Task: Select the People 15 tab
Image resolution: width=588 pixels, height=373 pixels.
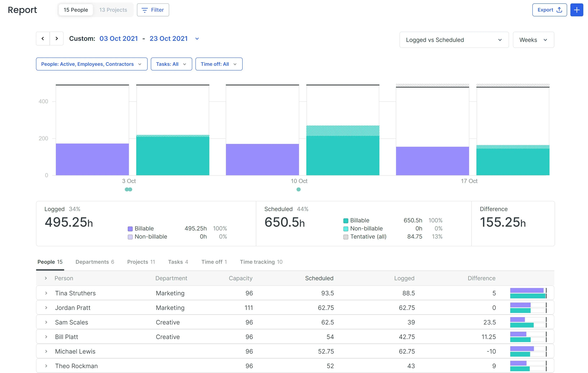Action: click(50, 262)
